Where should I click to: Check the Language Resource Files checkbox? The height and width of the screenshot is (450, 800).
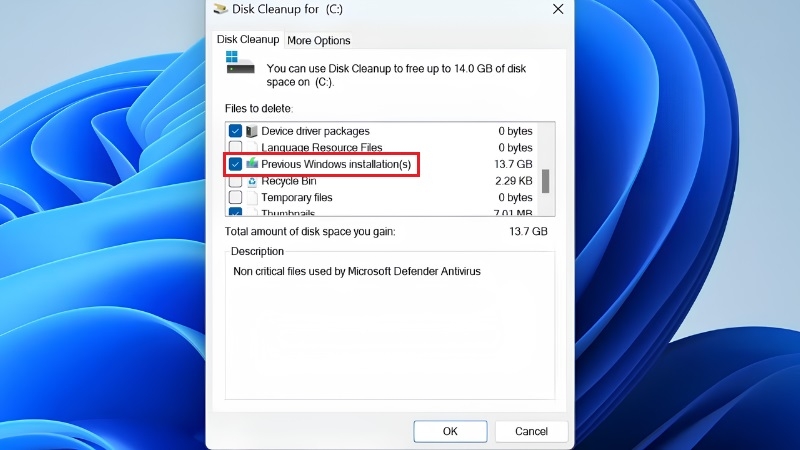tap(235, 147)
